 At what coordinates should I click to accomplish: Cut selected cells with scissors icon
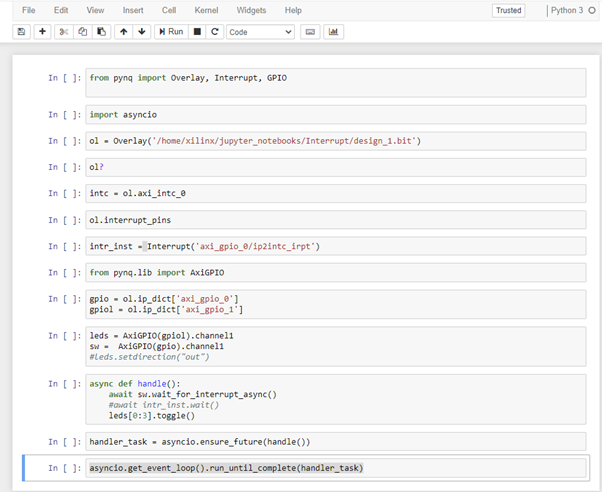pos(64,32)
